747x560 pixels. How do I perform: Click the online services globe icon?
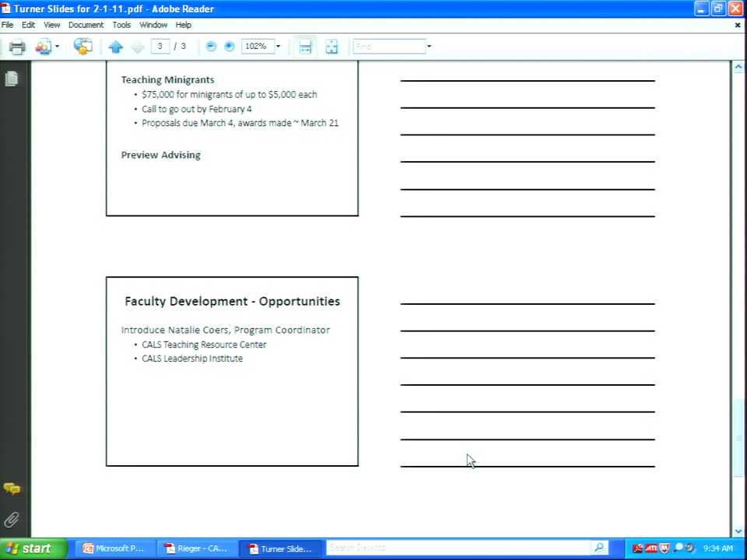tap(83, 46)
